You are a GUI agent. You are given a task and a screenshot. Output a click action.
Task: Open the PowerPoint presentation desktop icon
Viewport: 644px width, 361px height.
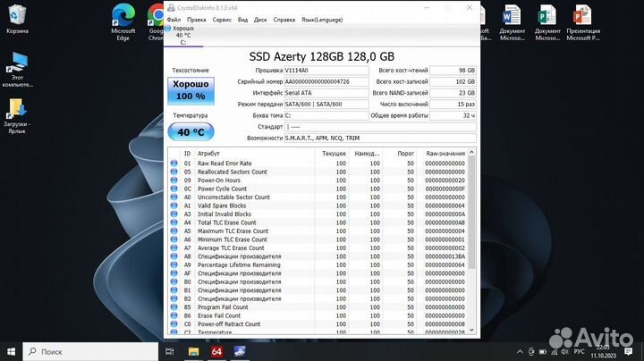tap(583, 22)
